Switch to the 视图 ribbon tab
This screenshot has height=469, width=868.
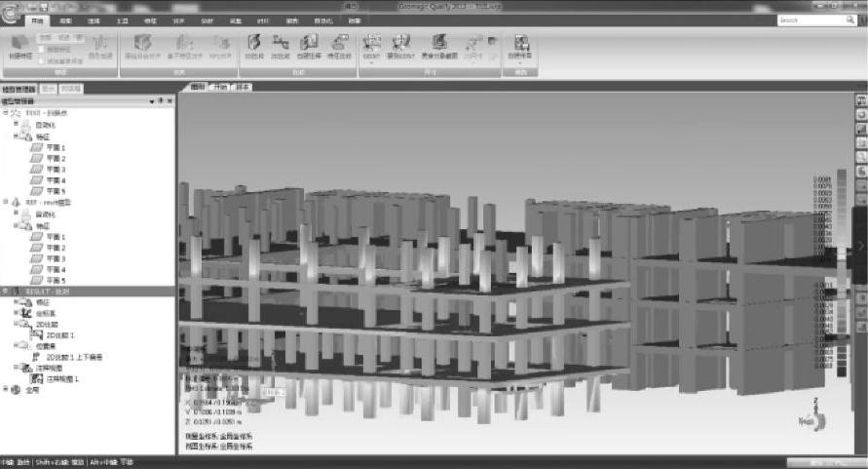[x=66, y=21]
